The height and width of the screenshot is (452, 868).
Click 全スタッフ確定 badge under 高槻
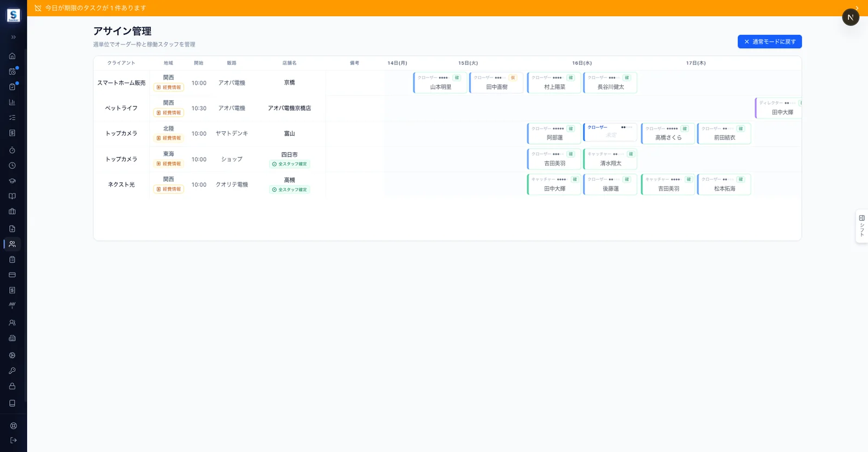coord(290,189)
